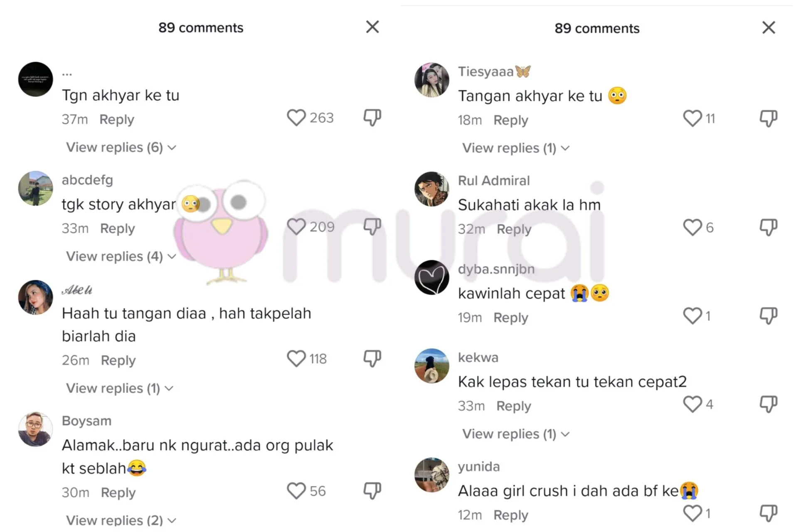
Task: Reply to Tiesyaaa's comment
Action: [x=511, y=120]
